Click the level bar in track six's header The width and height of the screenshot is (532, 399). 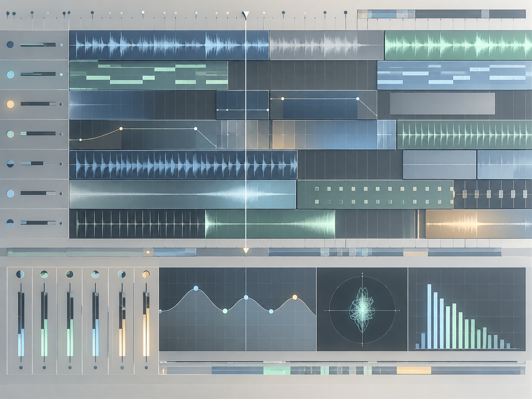[38, 193]
